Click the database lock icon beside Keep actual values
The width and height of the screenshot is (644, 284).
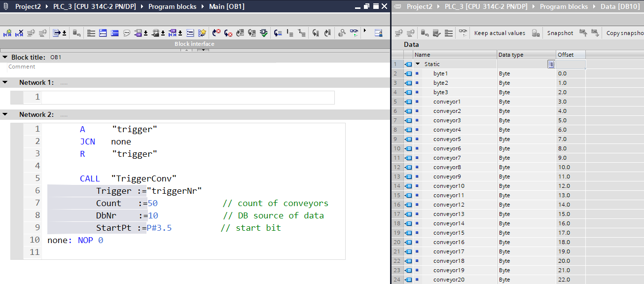click(536, 33)
